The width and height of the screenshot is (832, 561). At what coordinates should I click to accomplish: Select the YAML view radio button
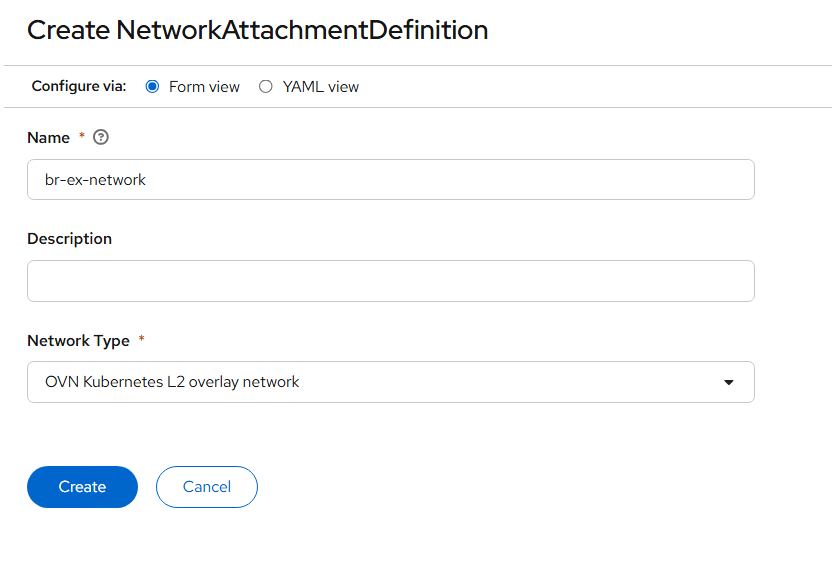(266, 87)
